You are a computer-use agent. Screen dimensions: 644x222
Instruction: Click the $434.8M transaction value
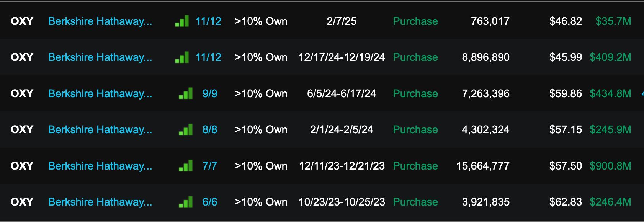pyautogui.click(x=610, y=94)
